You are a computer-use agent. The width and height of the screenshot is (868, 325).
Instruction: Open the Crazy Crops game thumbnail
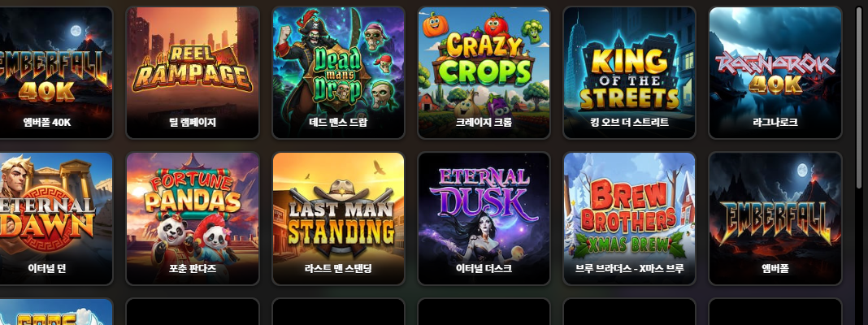tap(484, 72)
